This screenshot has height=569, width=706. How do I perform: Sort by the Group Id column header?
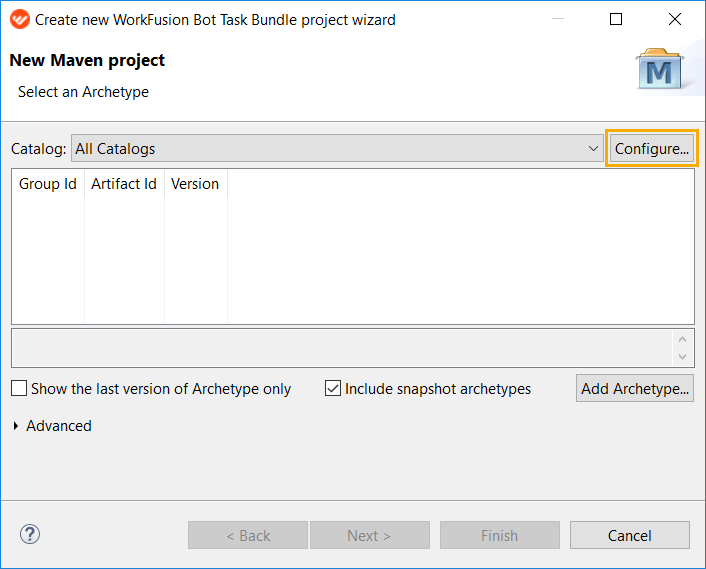pyautogui.click(x=48, y=184)
